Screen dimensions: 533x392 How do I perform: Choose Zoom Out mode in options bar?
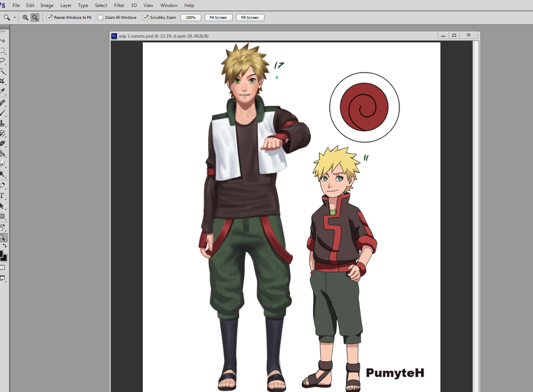click(x=35, y=18)
